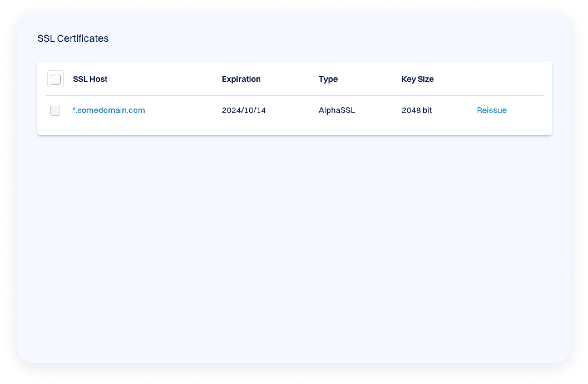Click the outer border of header checkbox
Screen dimensions: 588x384
pyautogui.click(x=48, y=79)
